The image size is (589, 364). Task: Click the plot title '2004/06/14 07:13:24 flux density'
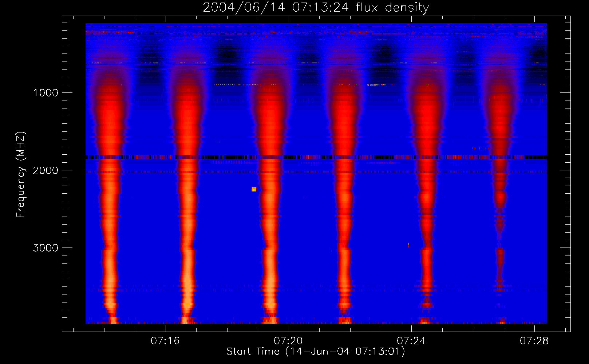click(316, 7)
